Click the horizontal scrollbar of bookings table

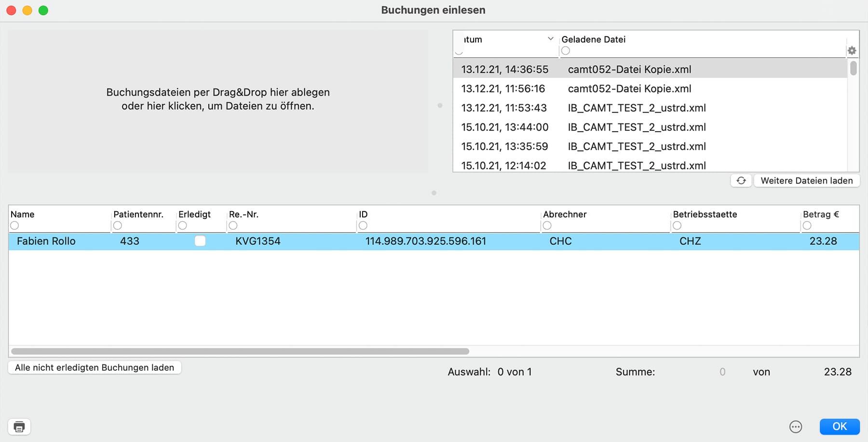point(240,351)
